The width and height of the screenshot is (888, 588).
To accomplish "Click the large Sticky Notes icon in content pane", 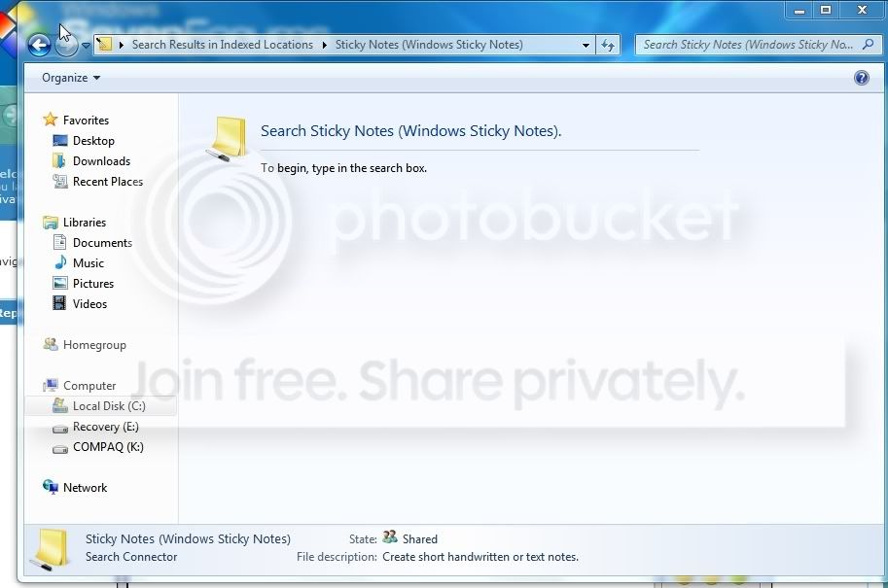I will [228, 137].
